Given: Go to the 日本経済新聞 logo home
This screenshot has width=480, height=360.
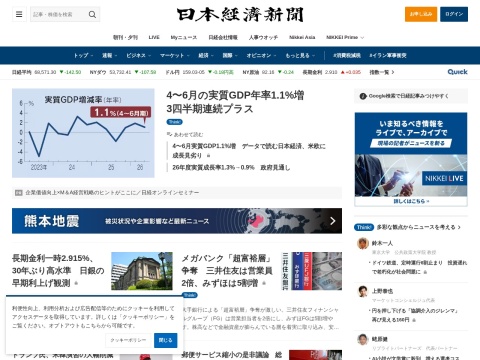Looking at the screenshot, I should 240,15.
